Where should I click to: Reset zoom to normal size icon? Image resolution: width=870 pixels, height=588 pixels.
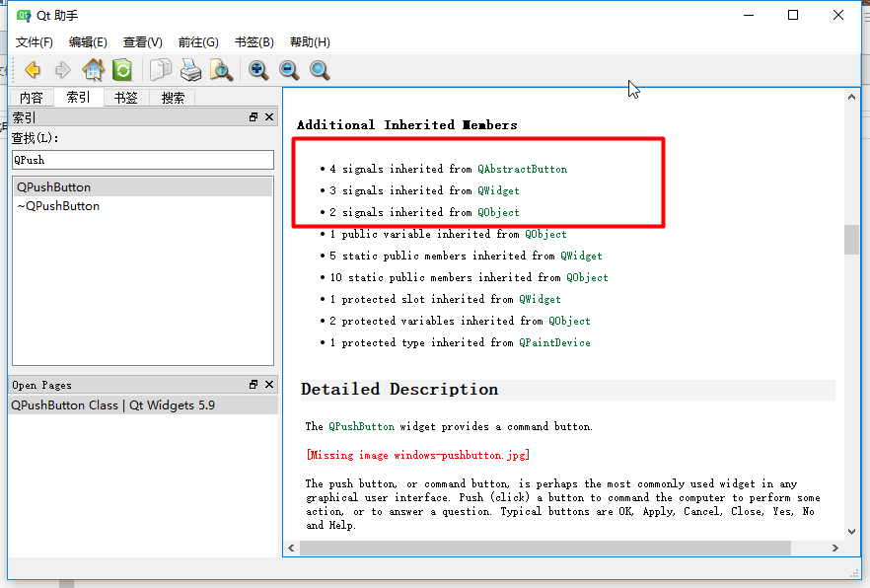[x=319, y=70]
